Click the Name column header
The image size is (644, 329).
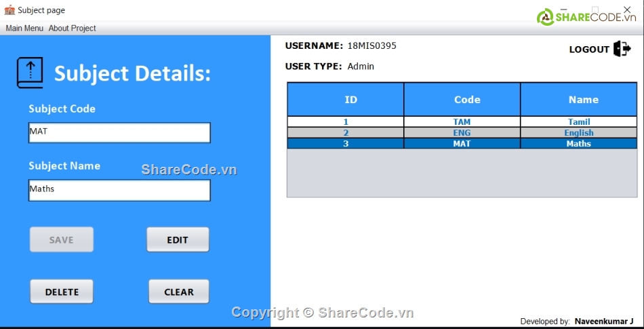pos(579,100)
